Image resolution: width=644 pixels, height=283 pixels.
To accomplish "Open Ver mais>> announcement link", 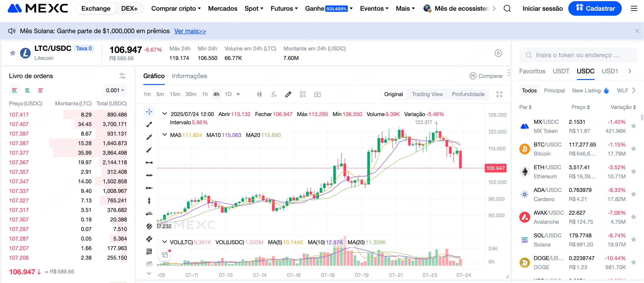I will pyautogui.click(x=190, y=31).
